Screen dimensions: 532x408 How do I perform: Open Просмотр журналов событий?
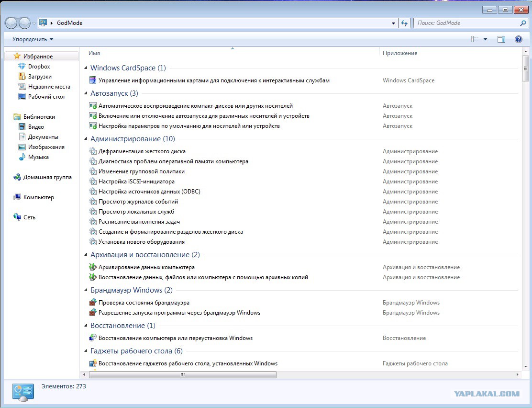(x=138, y=202)
